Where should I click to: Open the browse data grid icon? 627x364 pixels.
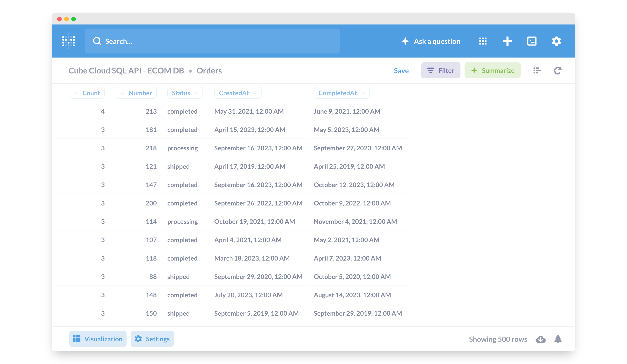(x=483, y=41)
